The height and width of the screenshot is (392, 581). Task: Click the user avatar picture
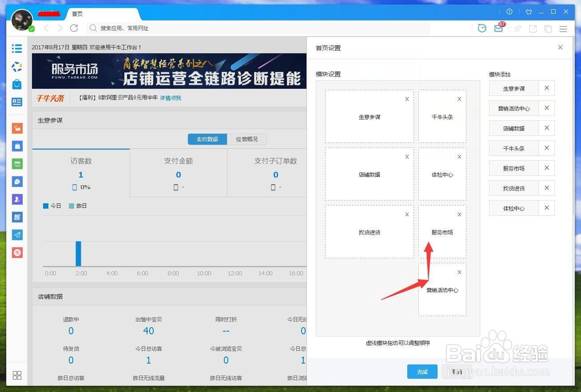[22, 20]
